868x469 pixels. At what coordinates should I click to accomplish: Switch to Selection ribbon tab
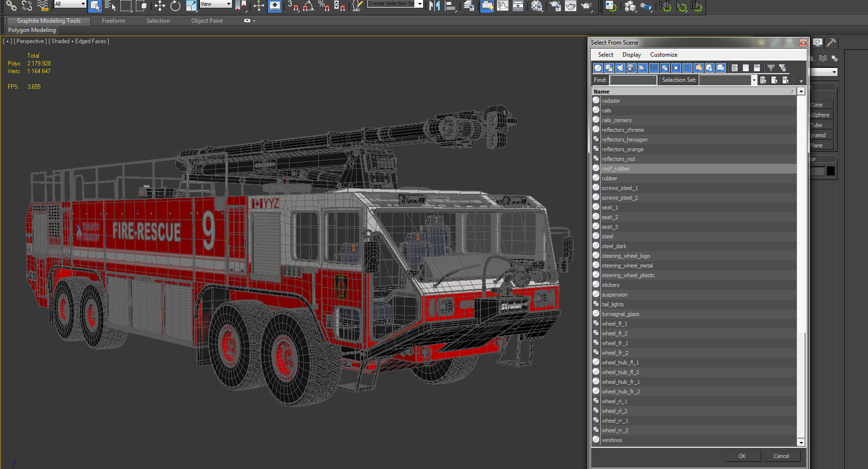[x=158, y=21]
